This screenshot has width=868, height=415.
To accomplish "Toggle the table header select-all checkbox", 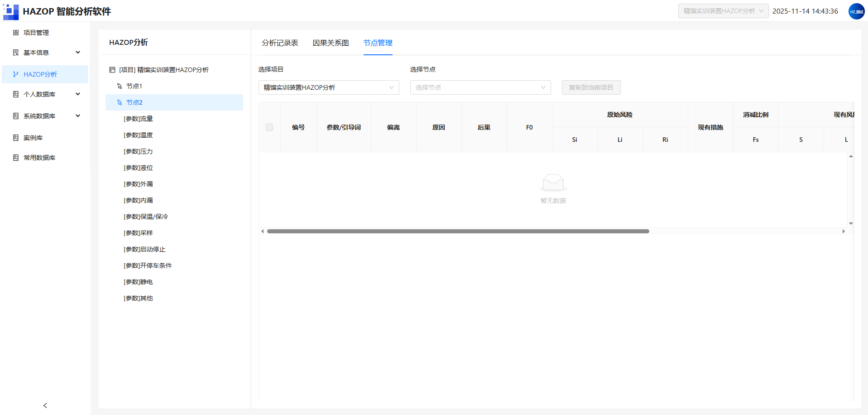I will (x=269, y=127).
